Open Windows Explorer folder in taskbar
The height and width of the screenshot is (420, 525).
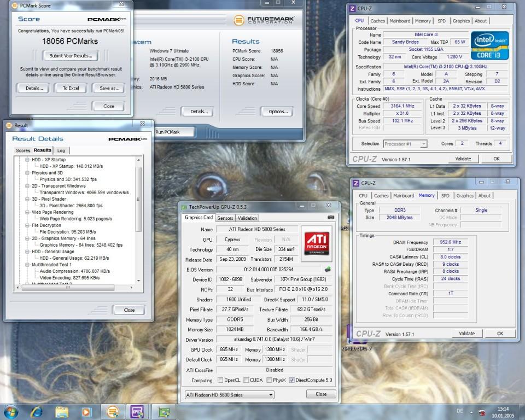(62, 412)
